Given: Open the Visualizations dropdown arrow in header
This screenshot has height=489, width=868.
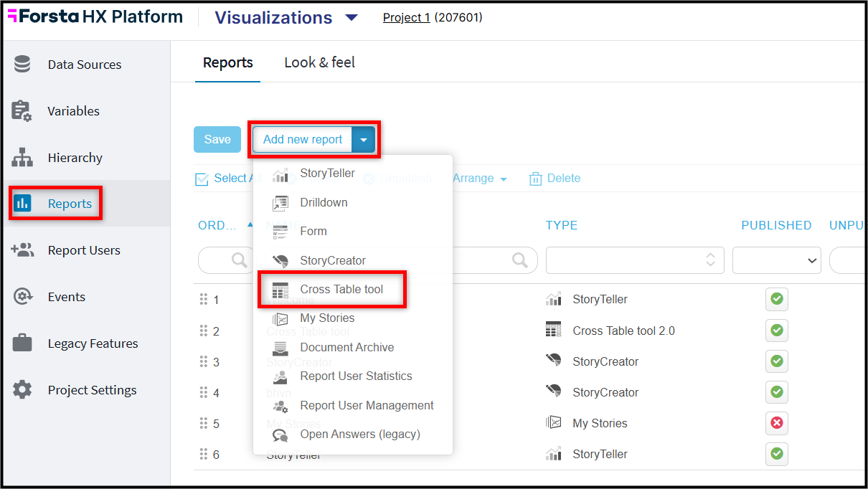Looking at the screenshot, I should pyautogui.click(x=352, y=17).
